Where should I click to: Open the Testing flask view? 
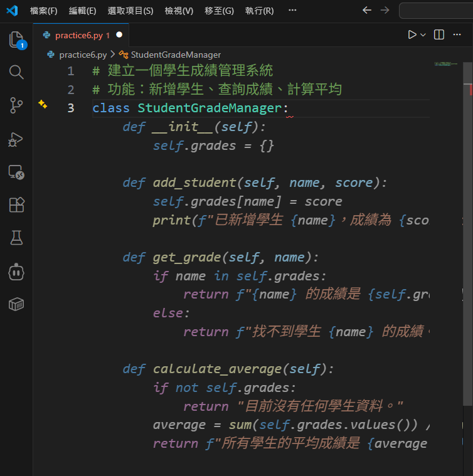16,238
